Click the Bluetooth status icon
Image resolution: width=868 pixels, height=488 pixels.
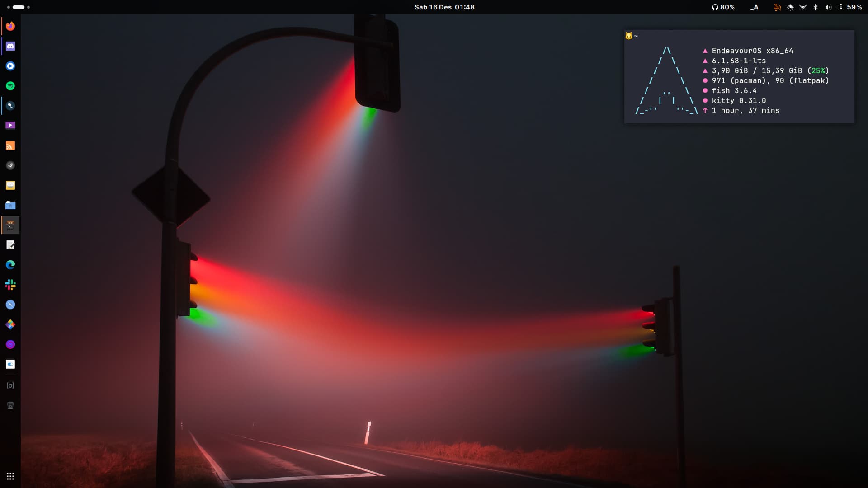[815, 7]
